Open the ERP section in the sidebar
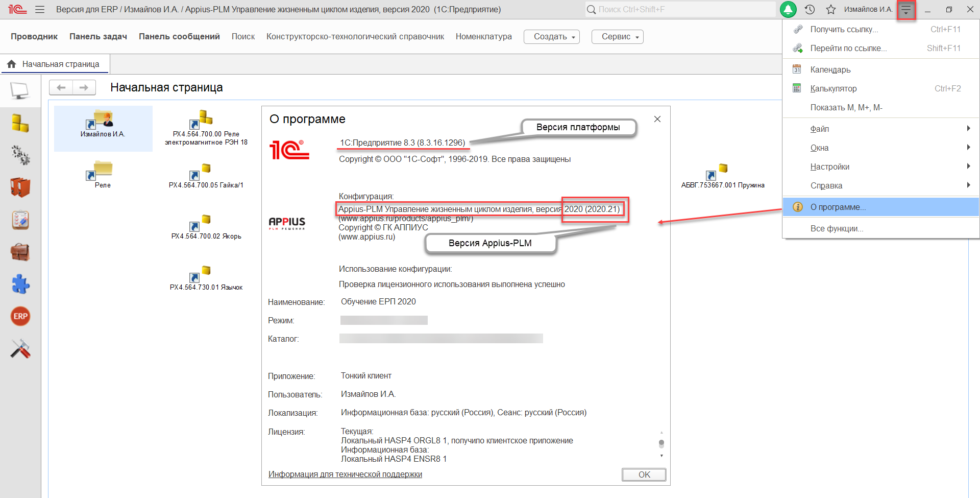This screenshot has height=498, width=980. (20, 316)
